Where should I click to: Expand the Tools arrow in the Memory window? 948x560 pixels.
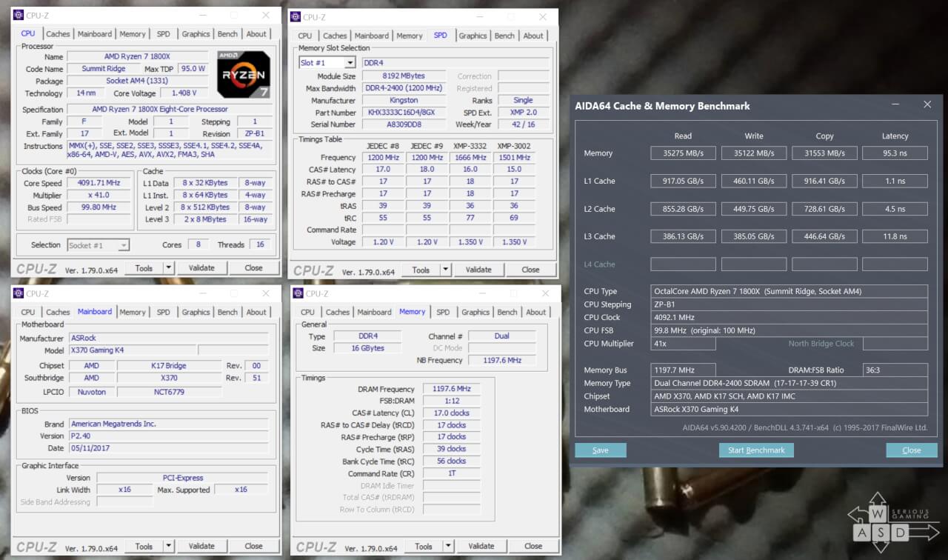click(448, 547)
